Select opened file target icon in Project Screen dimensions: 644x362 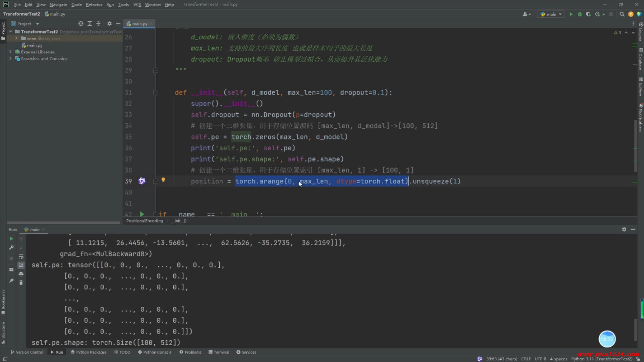(x=81, y=23)
